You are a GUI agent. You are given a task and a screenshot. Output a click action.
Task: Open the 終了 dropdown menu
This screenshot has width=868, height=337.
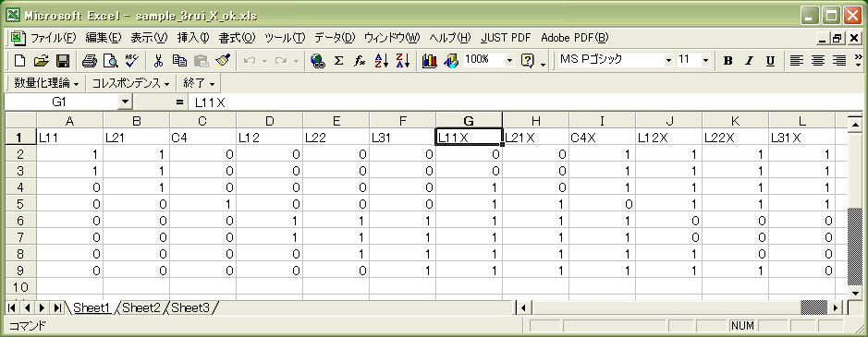coord(199,84)
